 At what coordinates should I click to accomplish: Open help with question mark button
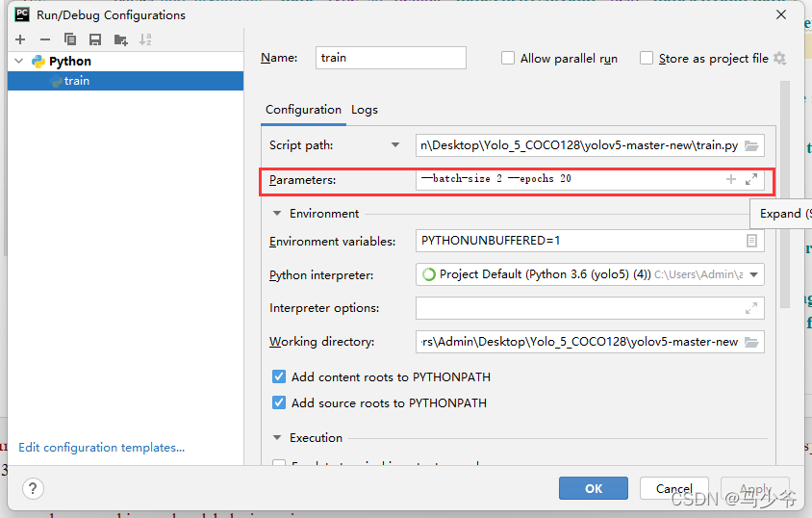point(33,488)
